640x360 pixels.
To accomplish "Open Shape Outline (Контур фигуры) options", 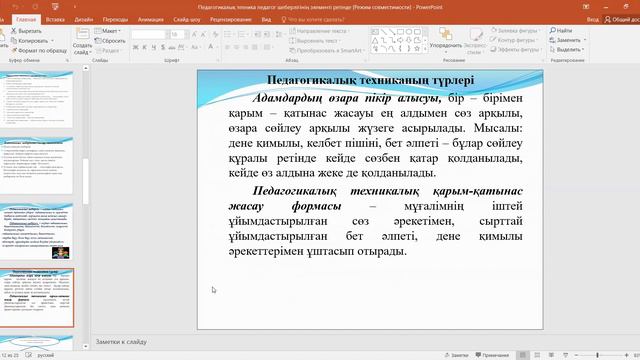I will (x=514, y=40).
